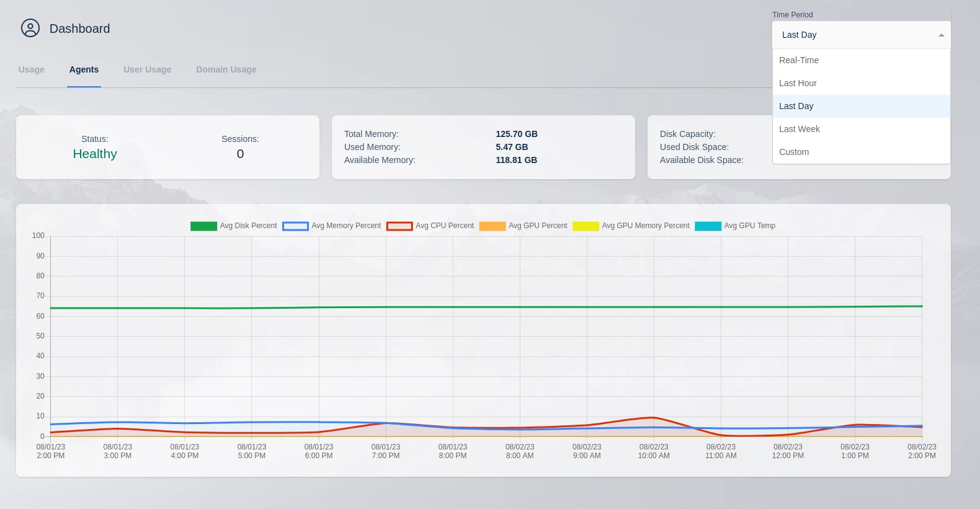Screen dimensions: 980x509
Task: Click the user profile icon beside Dashboard
Action: [30, 28]
